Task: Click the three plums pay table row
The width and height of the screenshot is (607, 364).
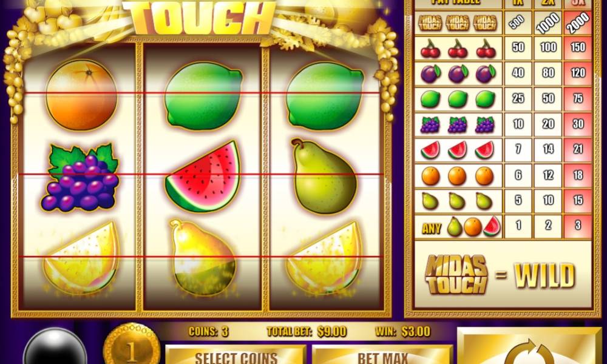Action: click(503, 73)
